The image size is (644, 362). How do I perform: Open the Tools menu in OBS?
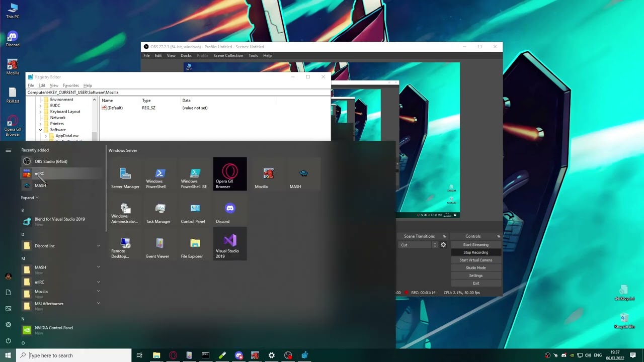pyautogui.click(x=253, y=56)
